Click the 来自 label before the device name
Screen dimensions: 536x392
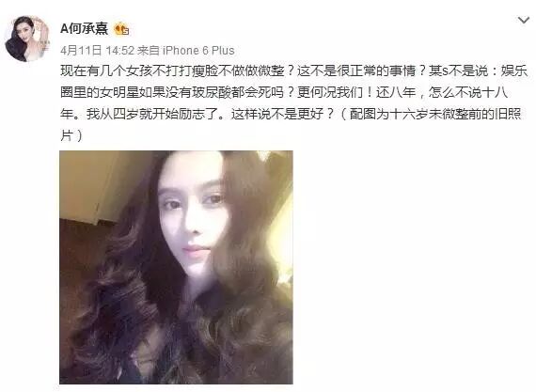tap(149, 51)
